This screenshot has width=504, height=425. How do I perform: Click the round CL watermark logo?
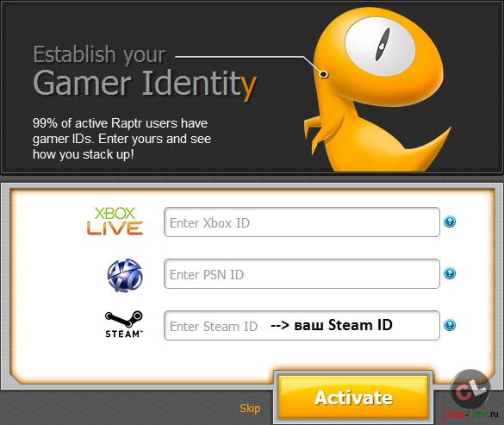(470, 390)
